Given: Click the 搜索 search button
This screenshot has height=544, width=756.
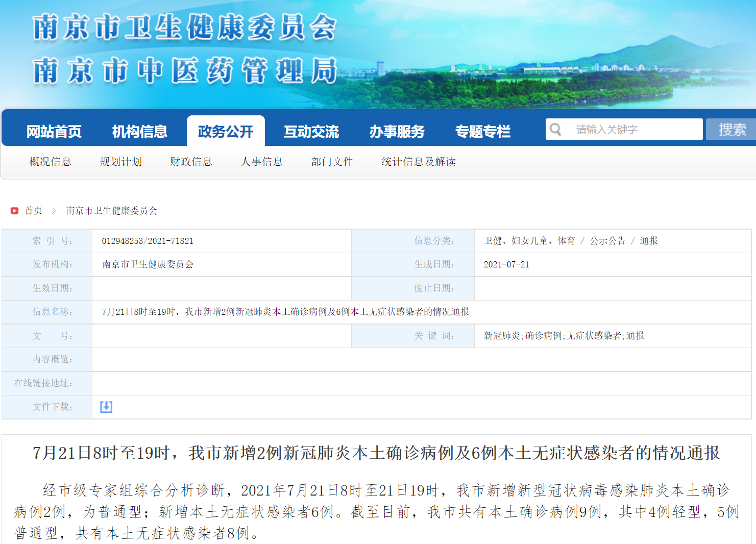Looking at the screenshot, I should tap(731, 130).
